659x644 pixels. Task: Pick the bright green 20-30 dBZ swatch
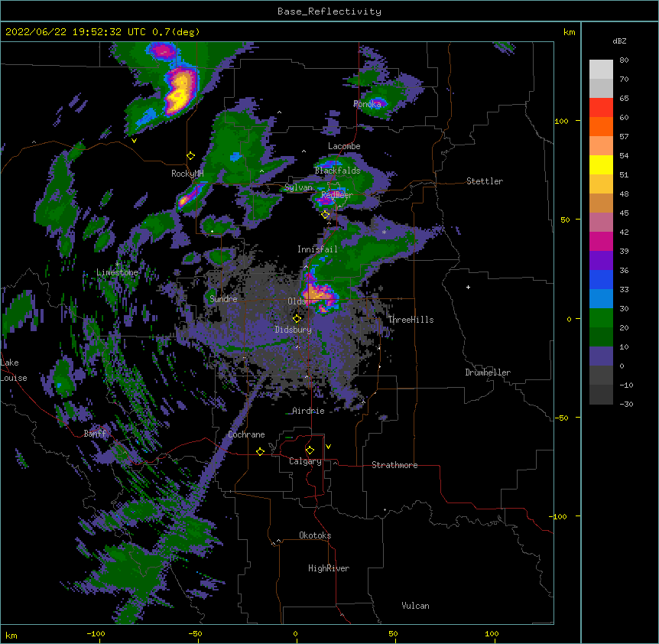601,318
